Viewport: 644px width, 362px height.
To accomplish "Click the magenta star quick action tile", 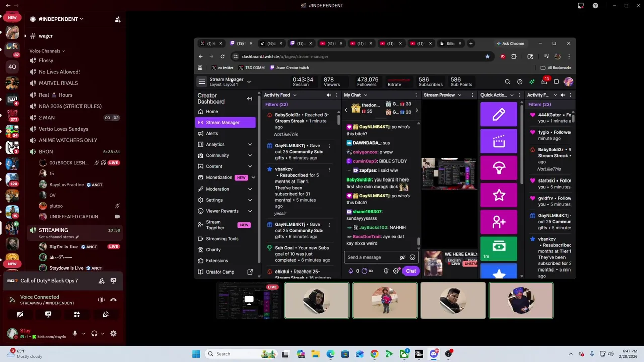I will tap(499, 195).
